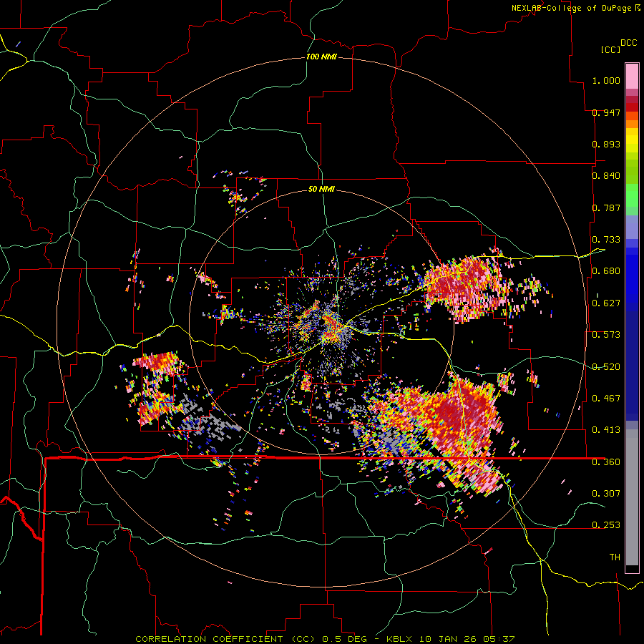Click the 0.627 scale value
Viewport: 644px width, 644px height.
point(606,303)
